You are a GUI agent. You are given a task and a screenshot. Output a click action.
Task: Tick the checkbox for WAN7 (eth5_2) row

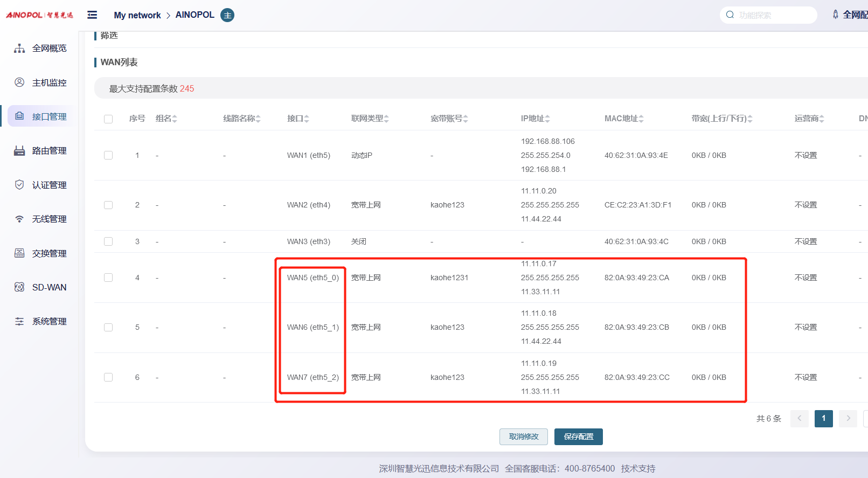coord(108,377)
